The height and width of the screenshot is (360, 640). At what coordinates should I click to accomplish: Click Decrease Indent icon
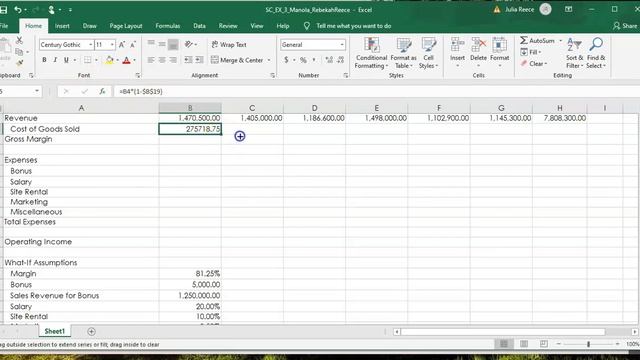(x=188, y=60)
